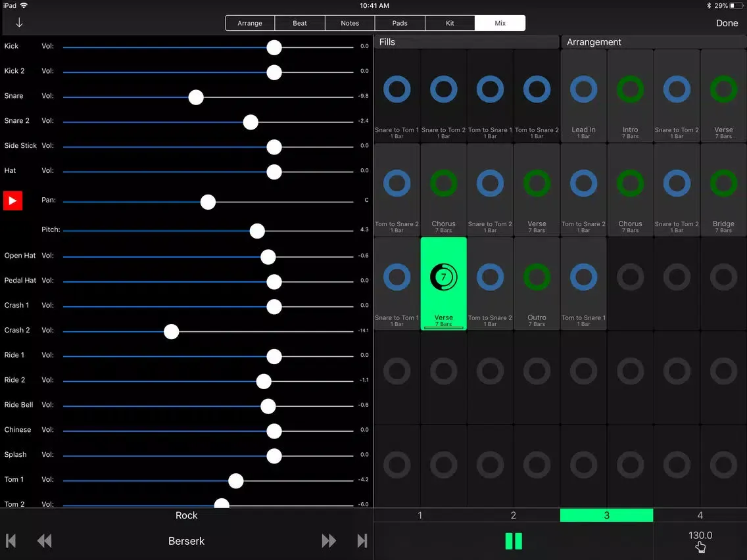The width and height of the screenshot is (747, 560).
Task: Jump to first kit with skip-back icon
Action: pos(11,540)
